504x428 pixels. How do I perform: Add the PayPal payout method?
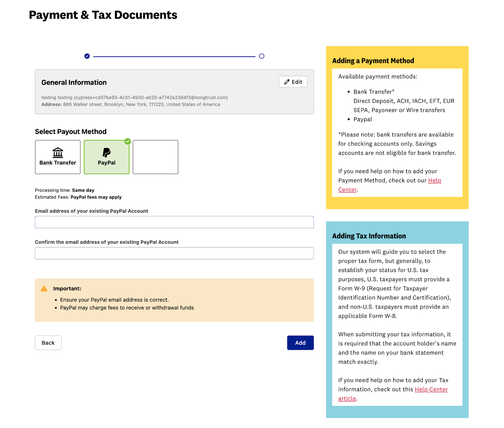tap(300, 343)
